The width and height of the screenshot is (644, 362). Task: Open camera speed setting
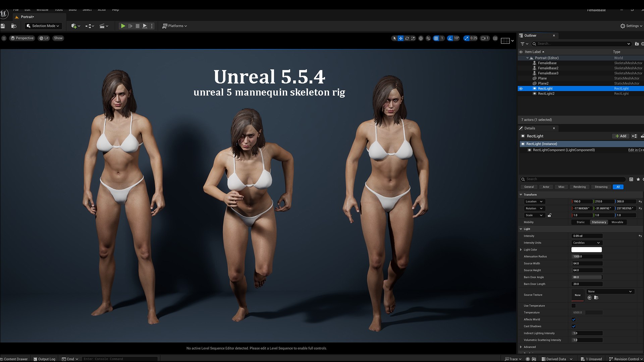(x=485, y=38)
